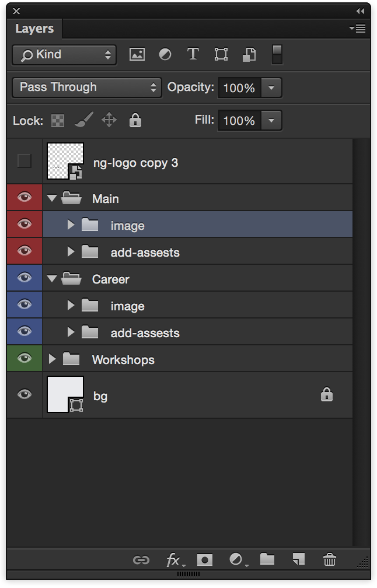Open the layer styles fx menu
377x588 pixels.
tap(173, 560)
